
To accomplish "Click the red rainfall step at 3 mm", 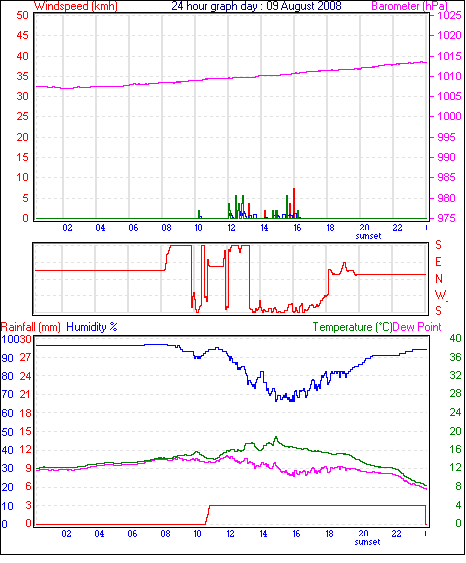I will (x=317, y=506).
